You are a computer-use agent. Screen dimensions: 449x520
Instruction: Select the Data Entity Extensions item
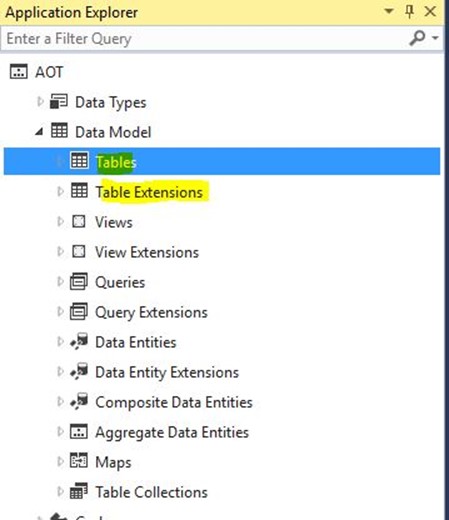167,372
